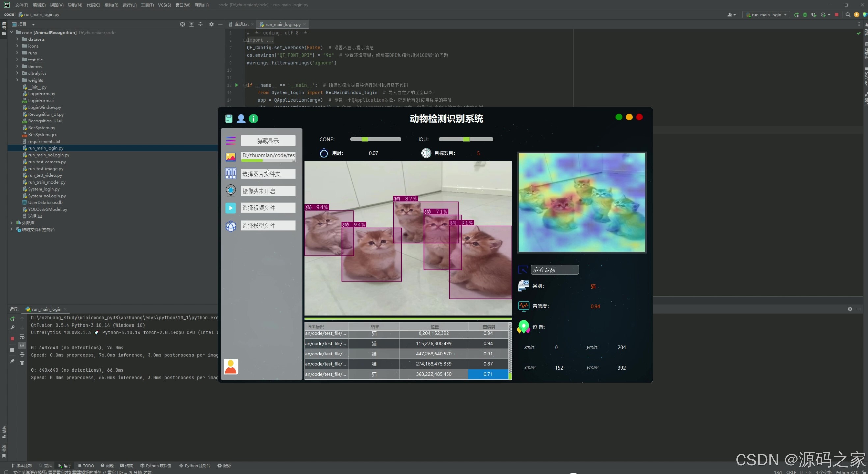Click the video play icon in sidebar
The width and height of the screenshot is (868, 474).
click(x=231, y=208)
